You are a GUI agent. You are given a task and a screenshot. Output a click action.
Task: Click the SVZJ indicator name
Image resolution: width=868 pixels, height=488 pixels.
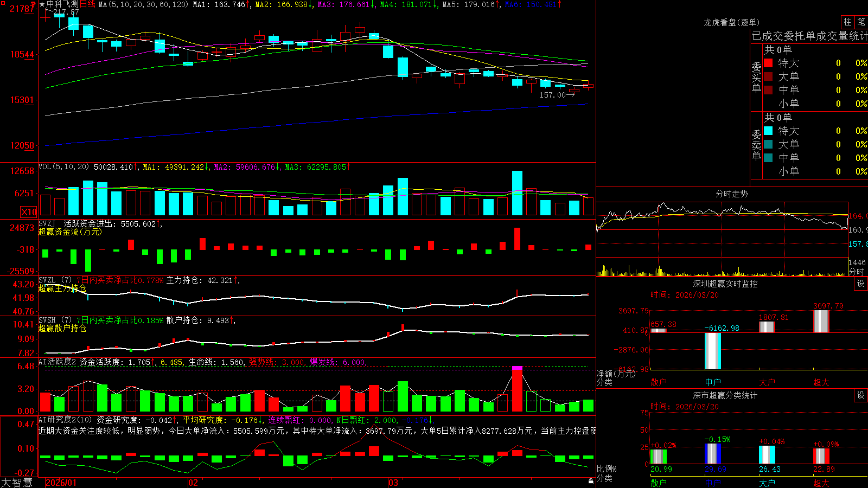(47, 223)
